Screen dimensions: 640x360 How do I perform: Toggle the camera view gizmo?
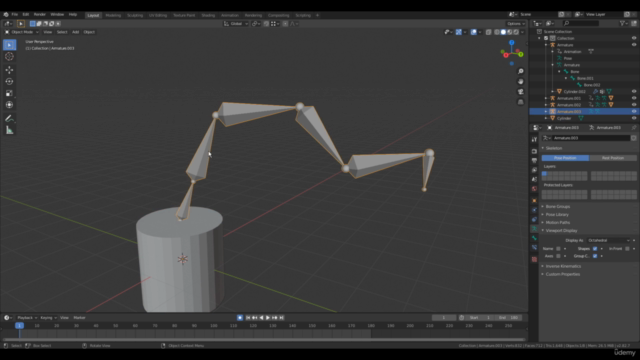(x=520, y=92)
